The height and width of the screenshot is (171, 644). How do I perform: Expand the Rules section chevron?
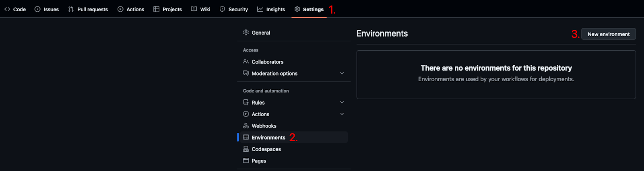[x=342, y=102]
